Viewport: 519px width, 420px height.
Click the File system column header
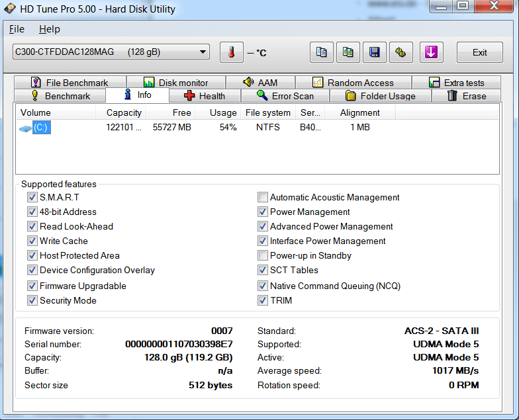tap(268, 112)
